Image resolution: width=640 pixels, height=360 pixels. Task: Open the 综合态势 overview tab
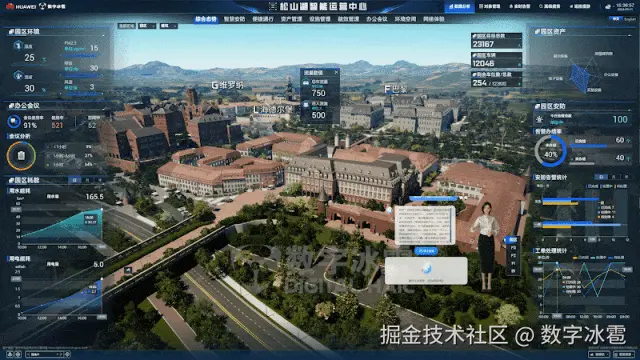point(206,19)
